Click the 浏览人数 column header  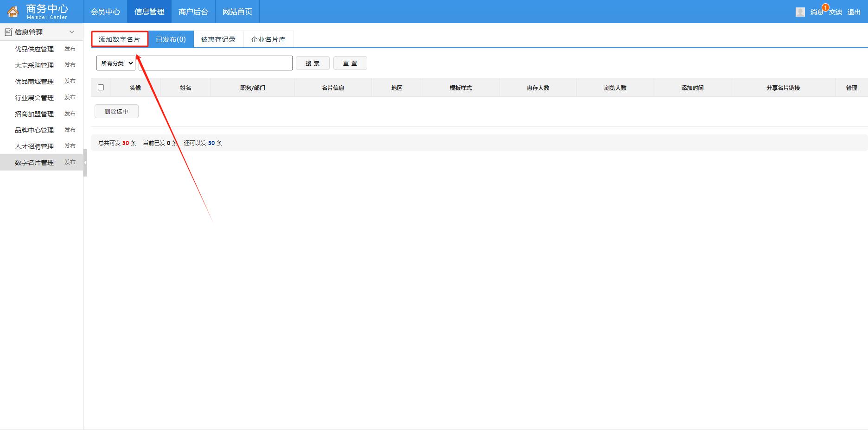point(615,88)
